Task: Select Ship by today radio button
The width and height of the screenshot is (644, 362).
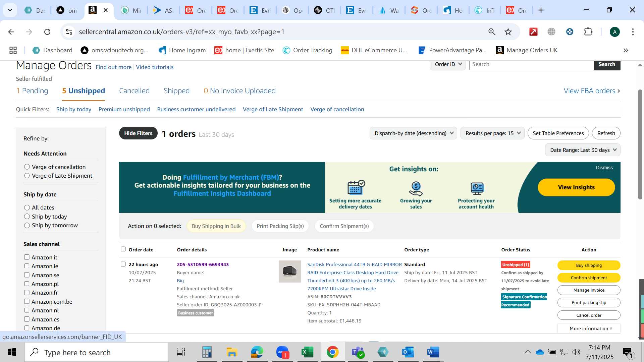Action: (27, 217)
